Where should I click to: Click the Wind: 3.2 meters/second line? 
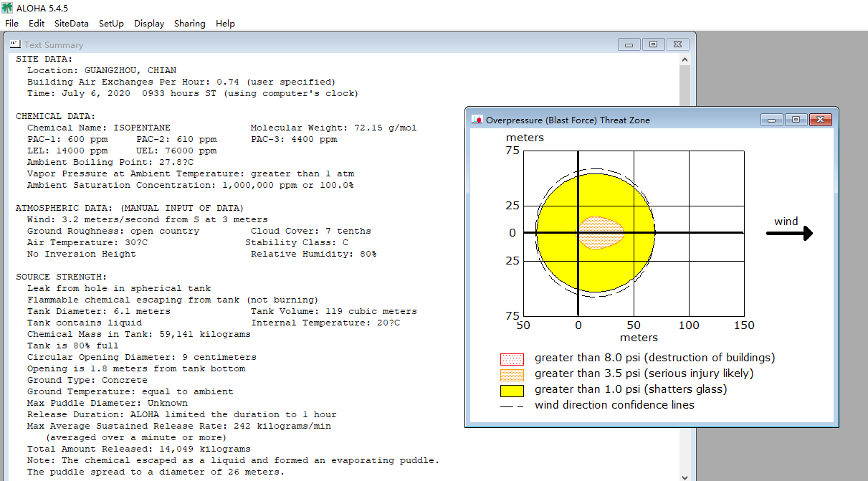point(148,219)
